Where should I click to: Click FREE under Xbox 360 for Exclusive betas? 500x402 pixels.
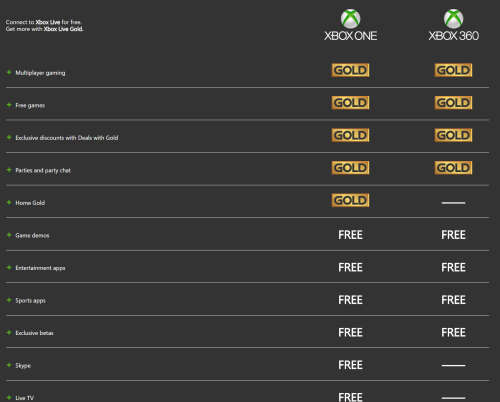(453, 332)
